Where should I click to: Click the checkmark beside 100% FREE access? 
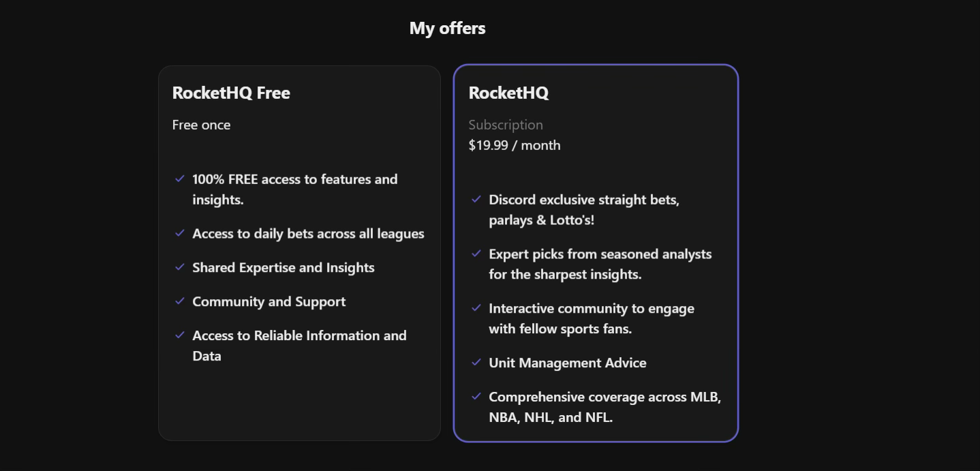(x=180, y=179)
